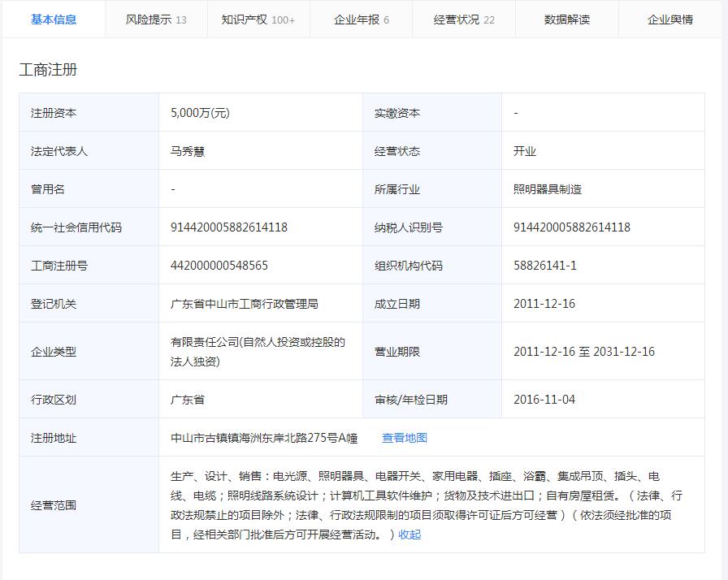Click the 经营范围 label cell
Screen dimensions: 728x580
tap(89, 505)
